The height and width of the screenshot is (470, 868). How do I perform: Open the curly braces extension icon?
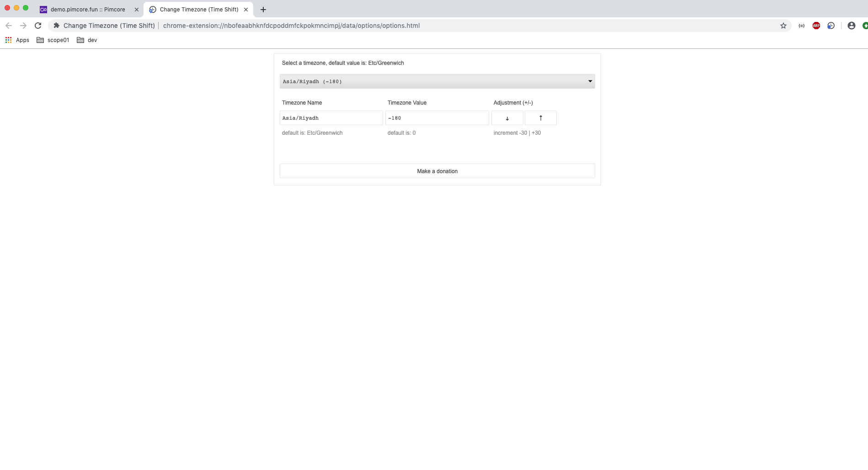(x=802, y=26)
